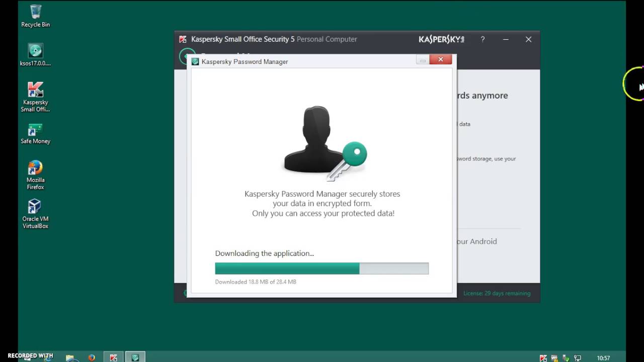
Task: Click 'Downloaded 18.8 MB of 28.4 MB' text
Action: click(x=256, y=282)
